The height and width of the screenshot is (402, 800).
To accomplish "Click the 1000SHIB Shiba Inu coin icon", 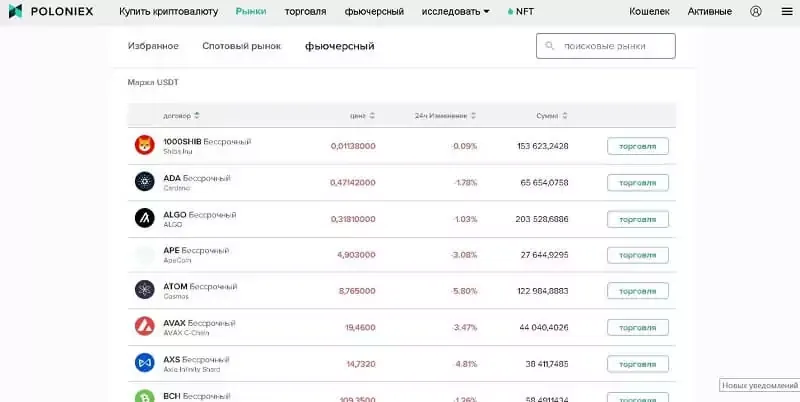I will (x=144, y=145).
